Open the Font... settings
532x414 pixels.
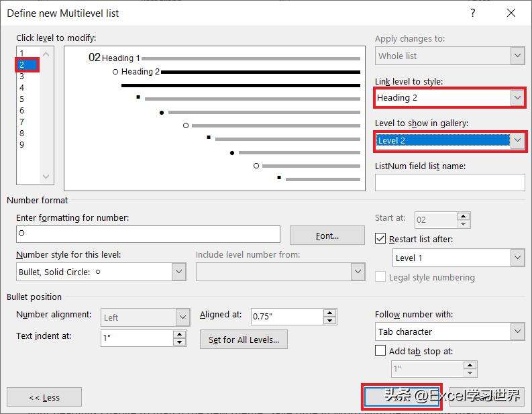327,236
